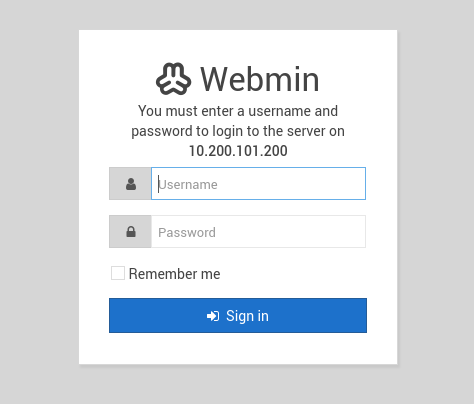The width and height of the screenshot is (474, 404).
Task: Click empty white space below Sign in button
Action: pyautogui.click(x=238, y=348)
